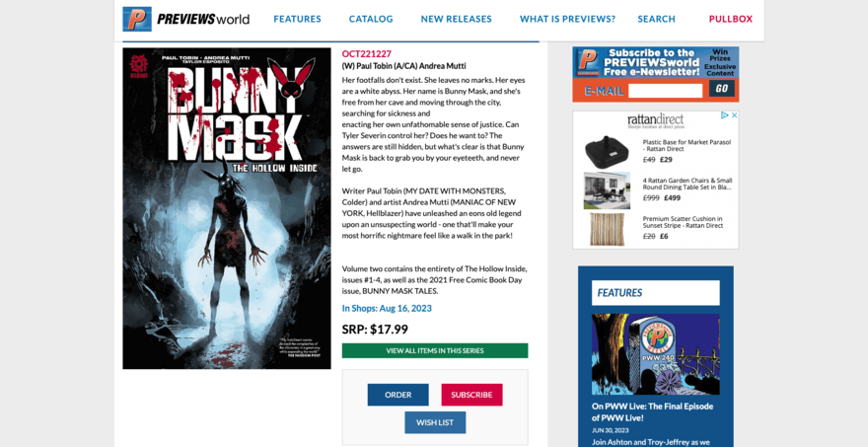Submit newsletter with GO button
Viewport: 868px width, 447px height.
(x=722, y=89)
